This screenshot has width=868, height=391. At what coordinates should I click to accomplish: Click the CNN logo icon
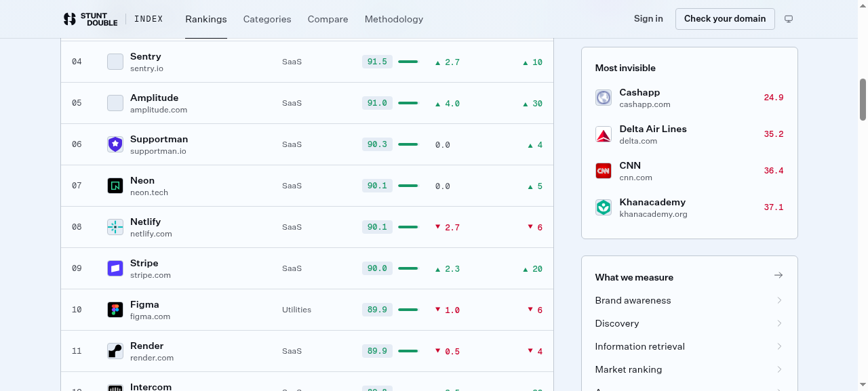coord(604,171)
